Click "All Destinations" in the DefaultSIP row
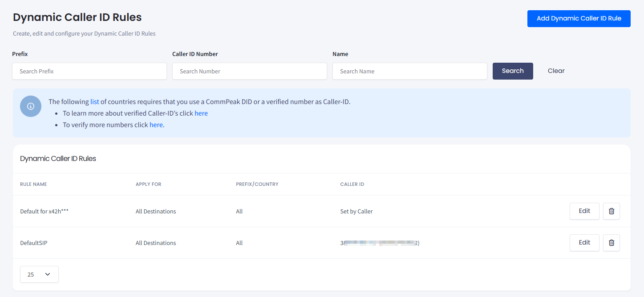Screen dimensions: 644x297 tap(156, 243)
